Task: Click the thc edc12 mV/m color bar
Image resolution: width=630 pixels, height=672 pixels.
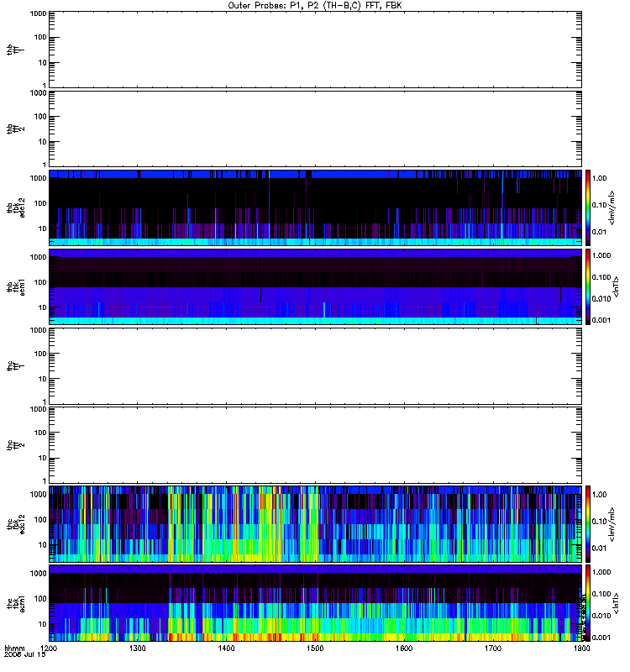Action: click(x=588, y=524)
